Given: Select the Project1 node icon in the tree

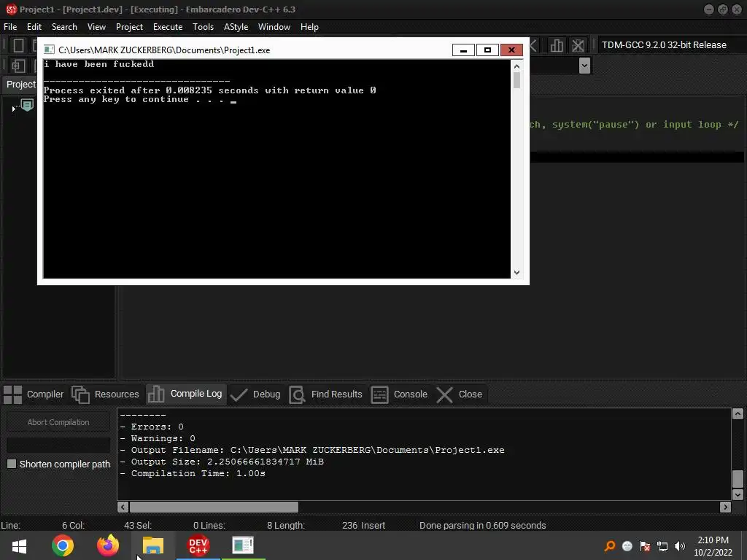Looking at the screenshot, I should (x=28, y=105).
